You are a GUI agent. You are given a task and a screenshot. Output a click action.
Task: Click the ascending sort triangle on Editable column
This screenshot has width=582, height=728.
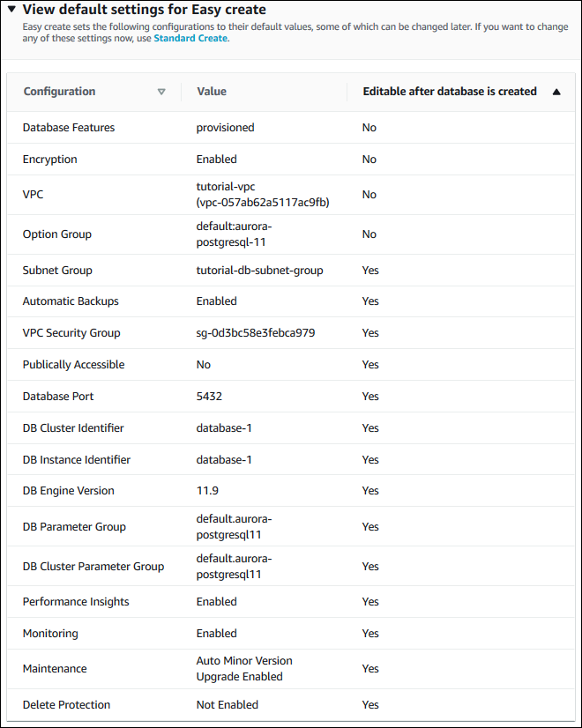tap(556, 92)
